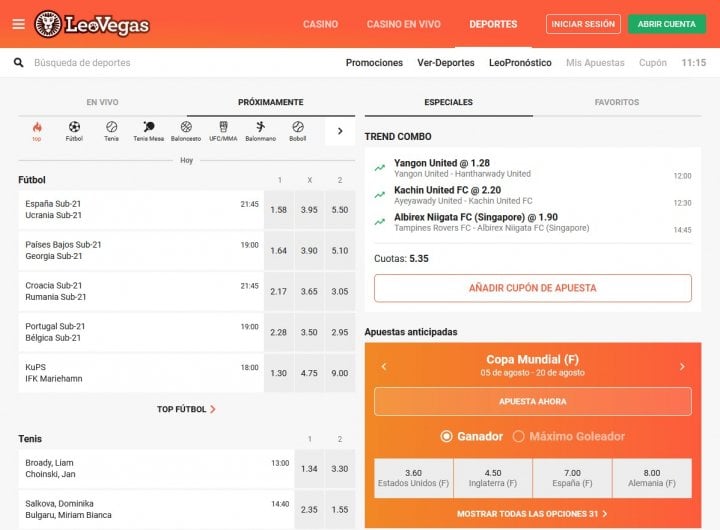Select the Balonmano sport icon
The width and height of the screenshot is (720, 530).
[x=260, y=131]
